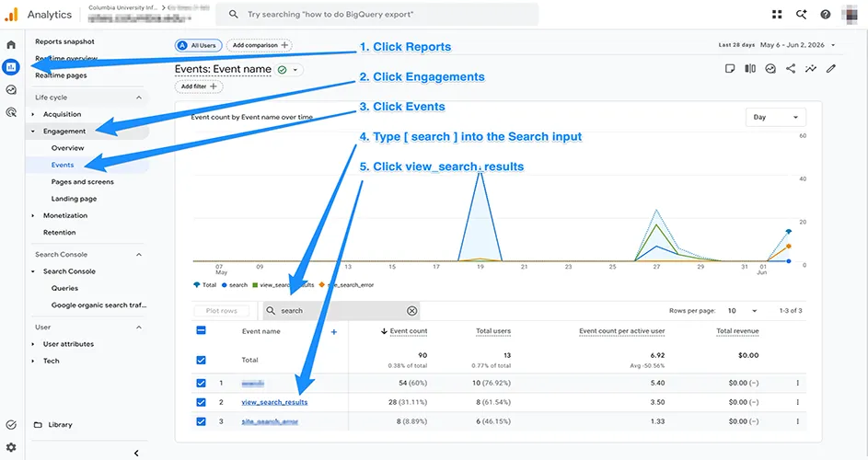
Task: Open Realtime pages
Action: coord(61,75)
